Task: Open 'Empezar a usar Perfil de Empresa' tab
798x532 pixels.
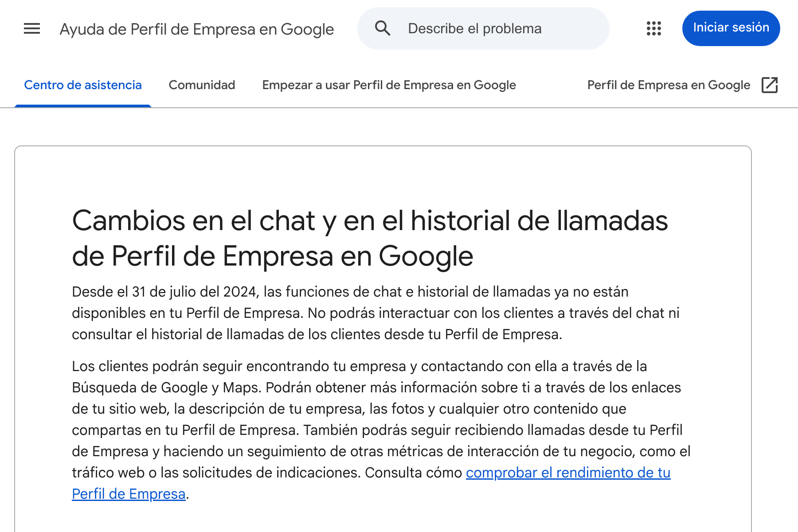Action: [389, 85]
